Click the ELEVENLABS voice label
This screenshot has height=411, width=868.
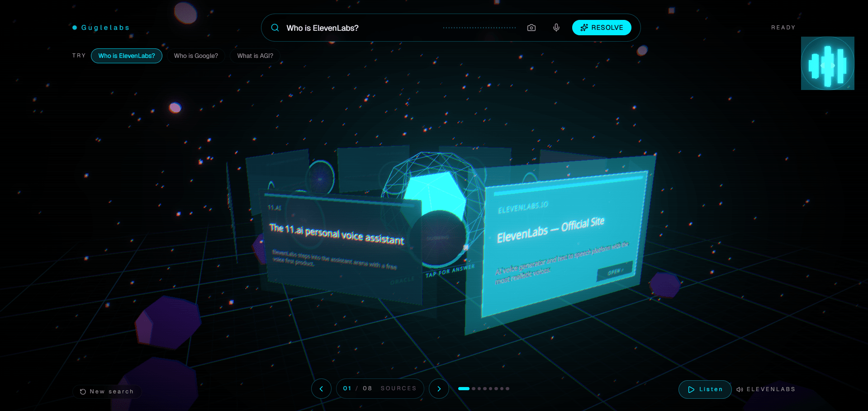[771, 389]
